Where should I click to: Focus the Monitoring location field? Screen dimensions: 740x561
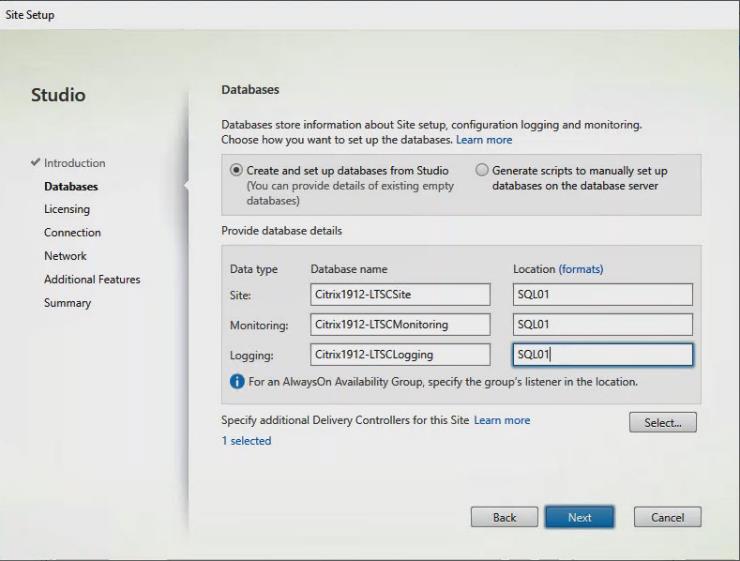click(x=603, y=325)
